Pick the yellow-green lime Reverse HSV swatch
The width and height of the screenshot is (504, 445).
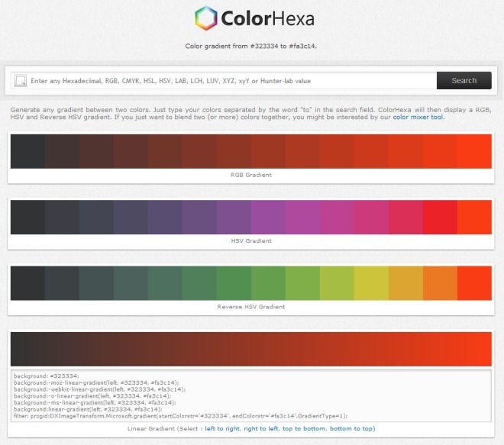[x=337, y=283]
